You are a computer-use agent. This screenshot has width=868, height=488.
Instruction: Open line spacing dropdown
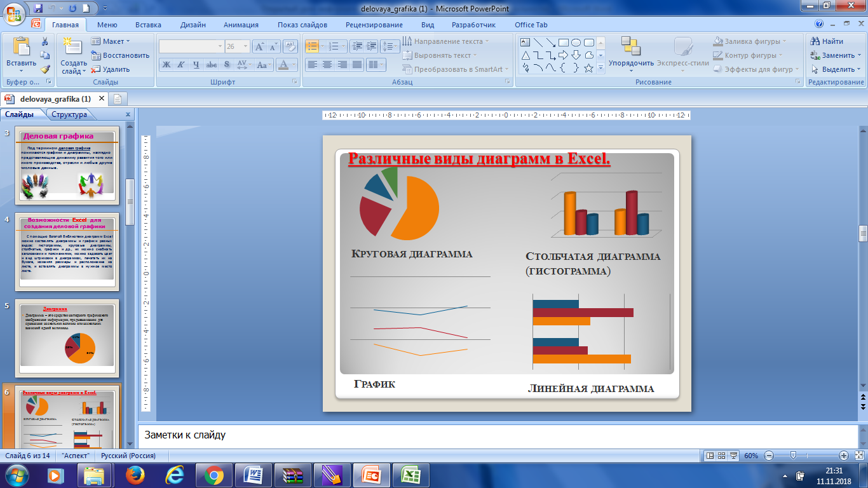click(x=391, y=46)
